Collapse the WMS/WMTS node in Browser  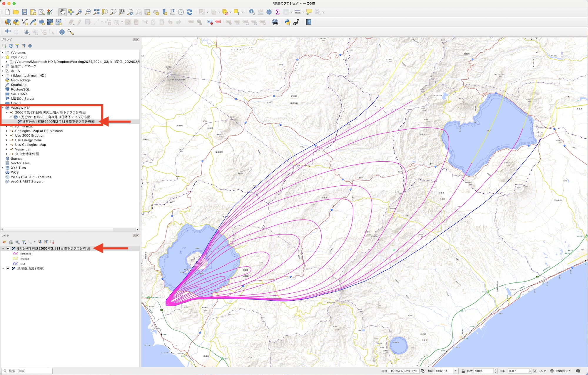(x=3, y=108)
